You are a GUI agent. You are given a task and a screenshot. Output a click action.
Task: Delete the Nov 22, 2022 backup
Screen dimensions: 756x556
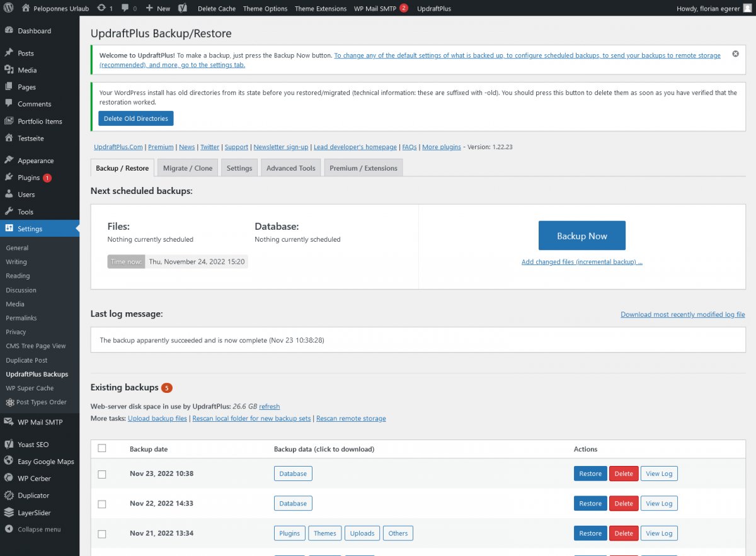pyautogui.click(x=624, y=503)
